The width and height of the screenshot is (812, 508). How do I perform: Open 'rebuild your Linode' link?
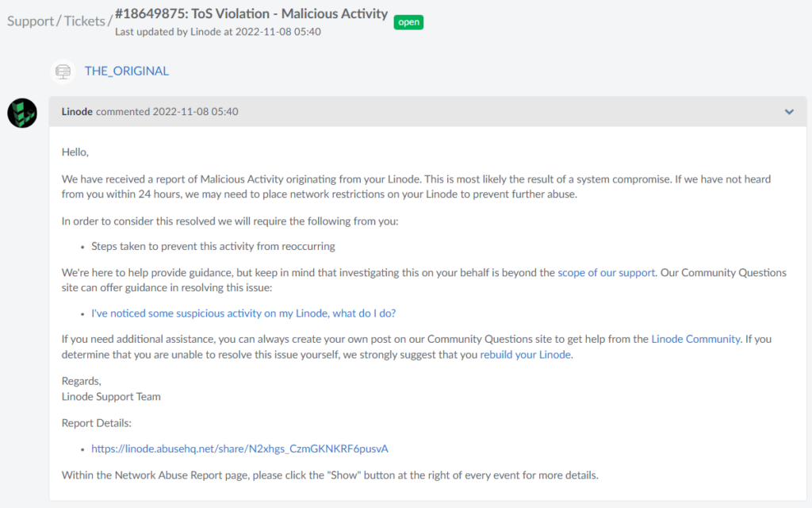pos(525,355)
